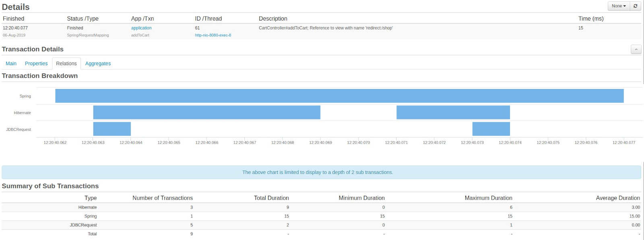The height and width of the screenshot is (240, 644).
Task: Click the first JDBCRequest bar in the chart
Action: tap(112, 129)
